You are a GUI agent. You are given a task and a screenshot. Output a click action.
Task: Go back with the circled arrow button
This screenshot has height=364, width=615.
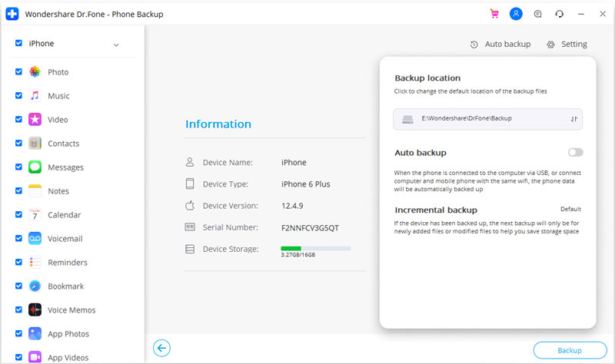161,348
